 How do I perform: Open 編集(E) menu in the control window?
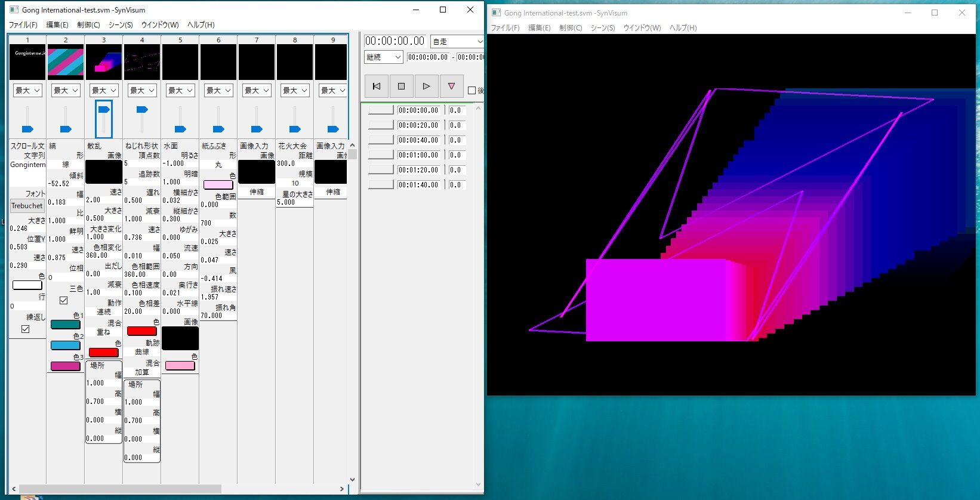coord(57,25)
